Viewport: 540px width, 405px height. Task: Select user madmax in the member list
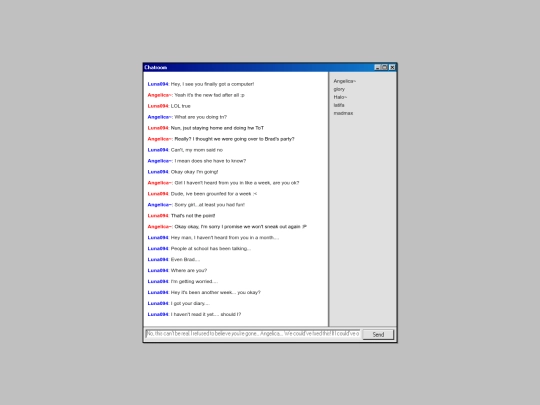coord(343,113)
